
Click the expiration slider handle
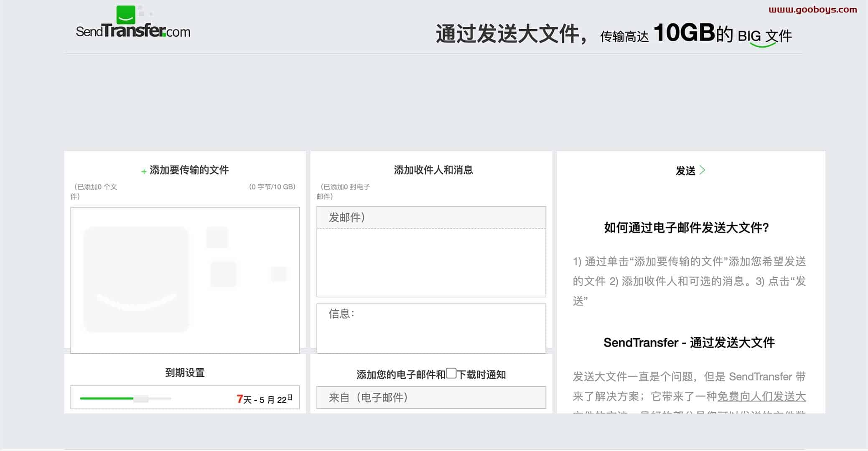point(141,398)
